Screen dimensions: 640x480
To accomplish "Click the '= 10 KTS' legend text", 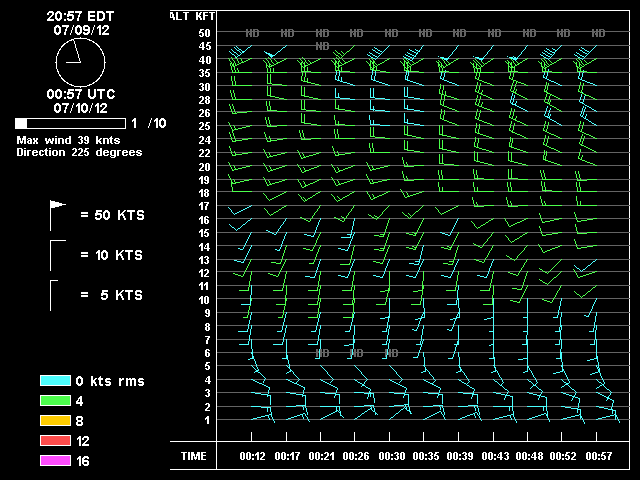I will tap(112, 255).
